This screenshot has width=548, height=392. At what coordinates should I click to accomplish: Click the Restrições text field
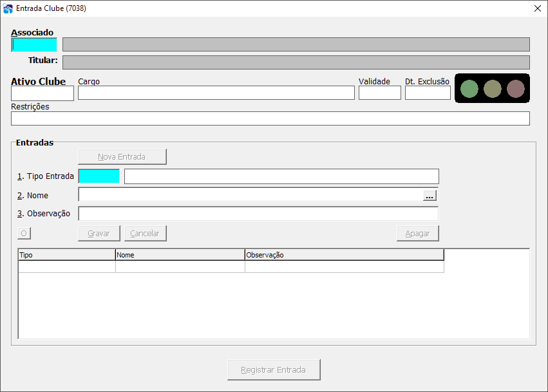coord(270,118)
